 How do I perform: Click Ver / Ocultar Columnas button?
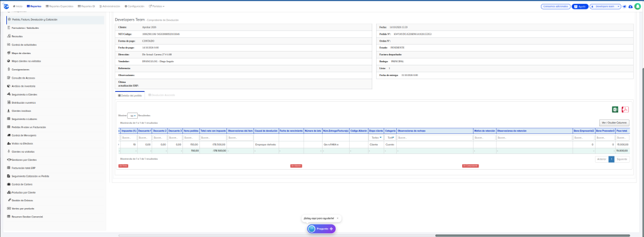(x=614, y=123)
